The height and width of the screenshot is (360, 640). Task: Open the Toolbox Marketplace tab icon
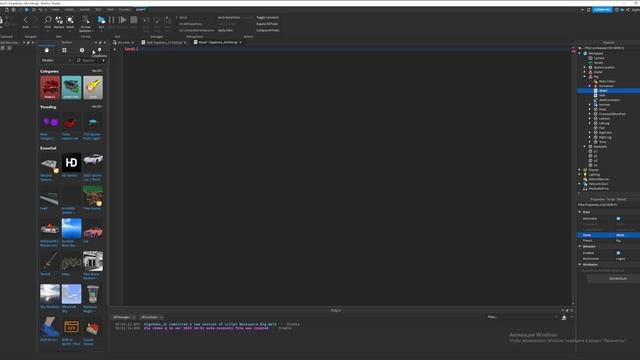tap(47, 50)
